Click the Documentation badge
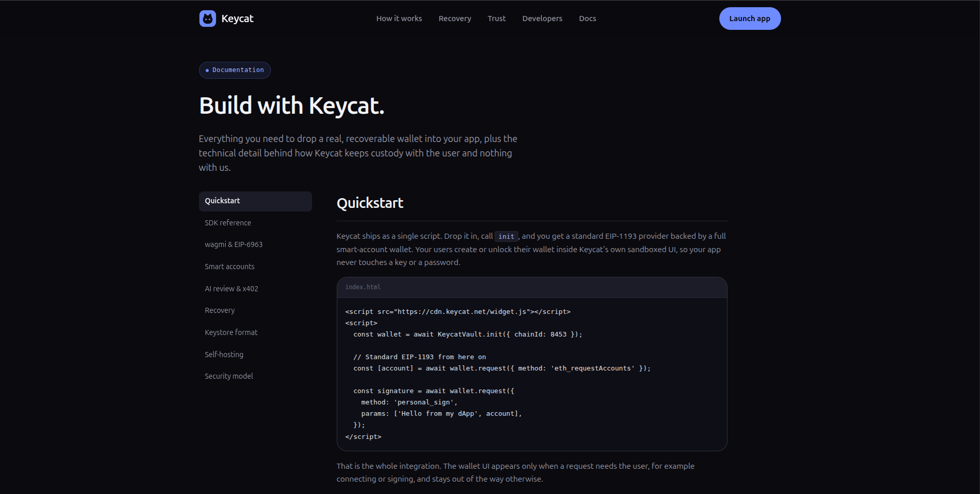 click(x=235, y=70)
